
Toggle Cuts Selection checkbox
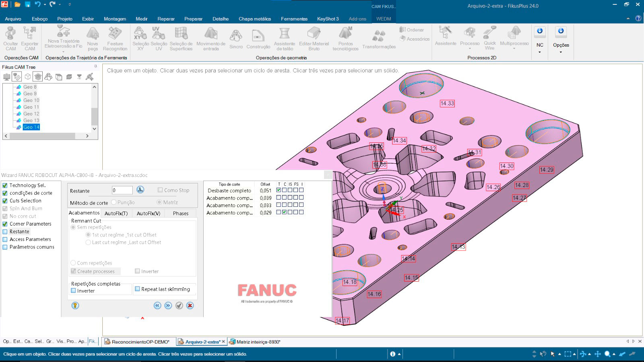[5, 201]
